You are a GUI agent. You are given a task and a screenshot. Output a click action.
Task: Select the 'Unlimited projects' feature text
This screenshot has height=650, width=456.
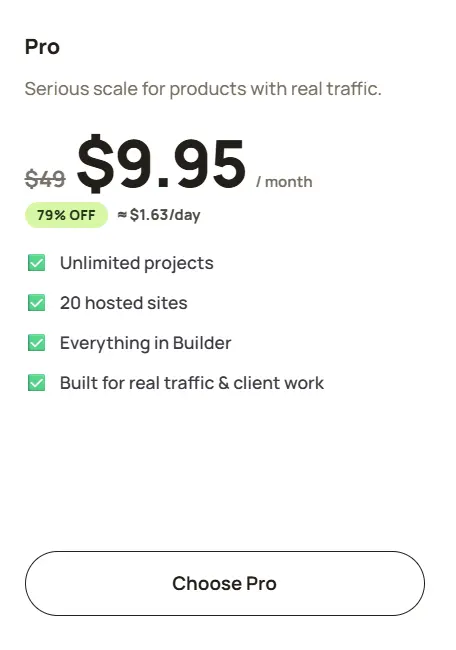(137, 264)
